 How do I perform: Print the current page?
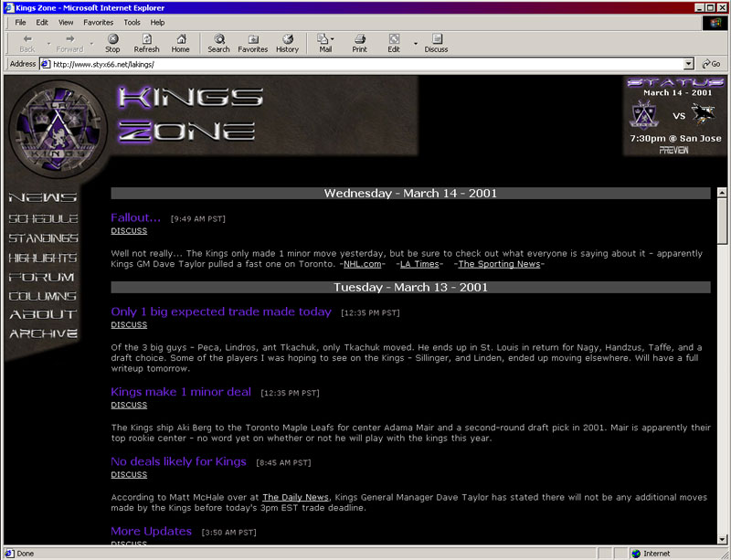point(359,43)
